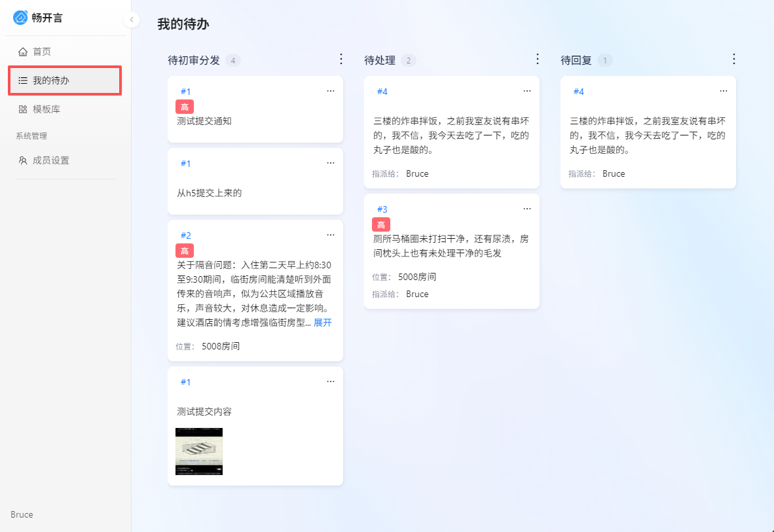Viewport: 774px width, 532px height.
Task: Open more options on the 从h5提交上来的 card
Action: (331, 164)
